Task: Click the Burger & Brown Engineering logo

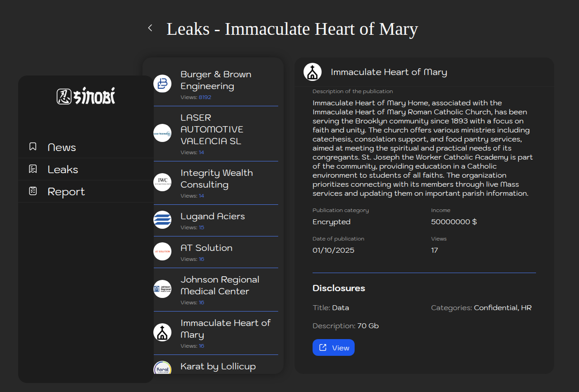Action: click(162, 84)
